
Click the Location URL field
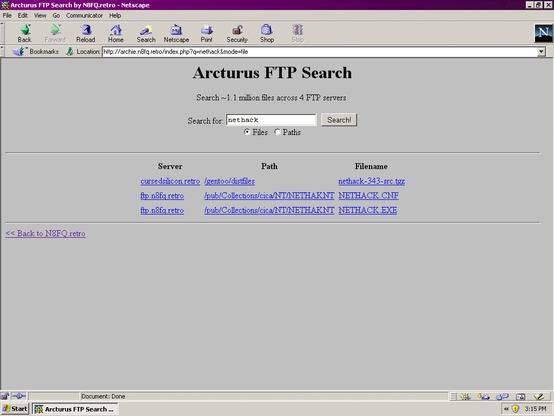[x=320, y=52]
